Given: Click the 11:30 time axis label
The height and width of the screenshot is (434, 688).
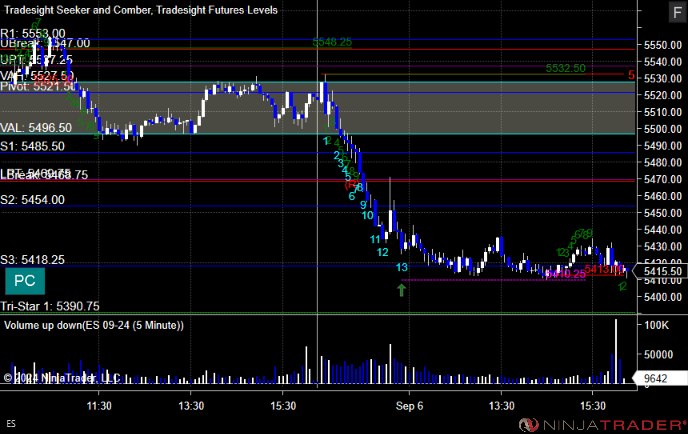Looking at the screenshot, I should pyautogui.click(x=99, y=406).
